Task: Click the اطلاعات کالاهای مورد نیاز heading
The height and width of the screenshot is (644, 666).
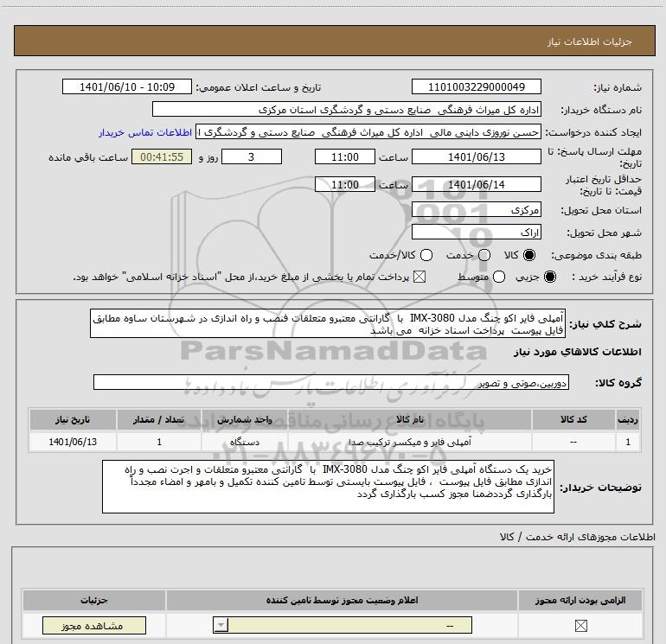Action: [577, 352]
